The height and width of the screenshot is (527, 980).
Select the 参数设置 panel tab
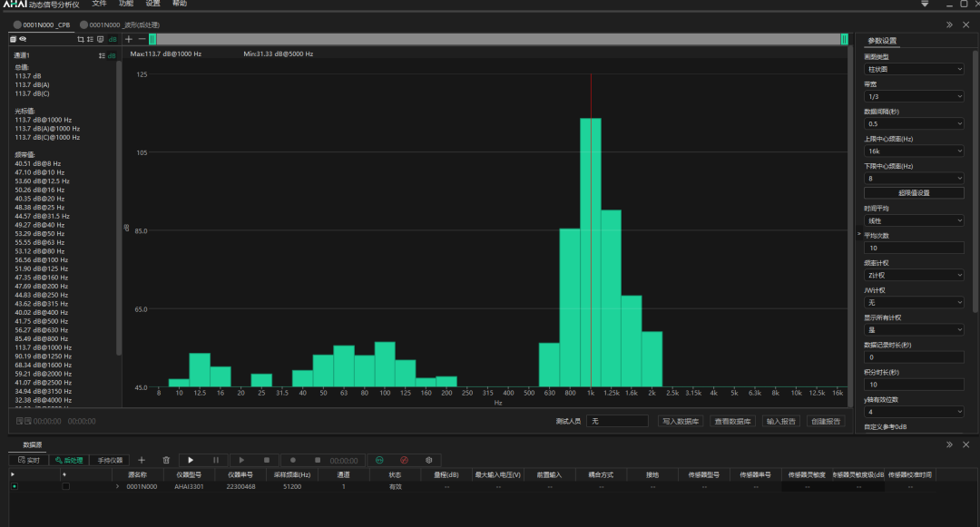882,41
